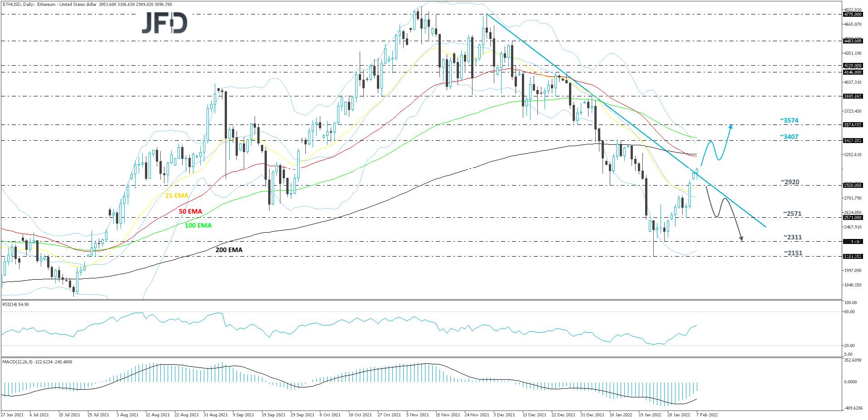868x420 pixels.
Task: Click the 2920.000 price tag on axis
Action: click(x=853, y=185)
